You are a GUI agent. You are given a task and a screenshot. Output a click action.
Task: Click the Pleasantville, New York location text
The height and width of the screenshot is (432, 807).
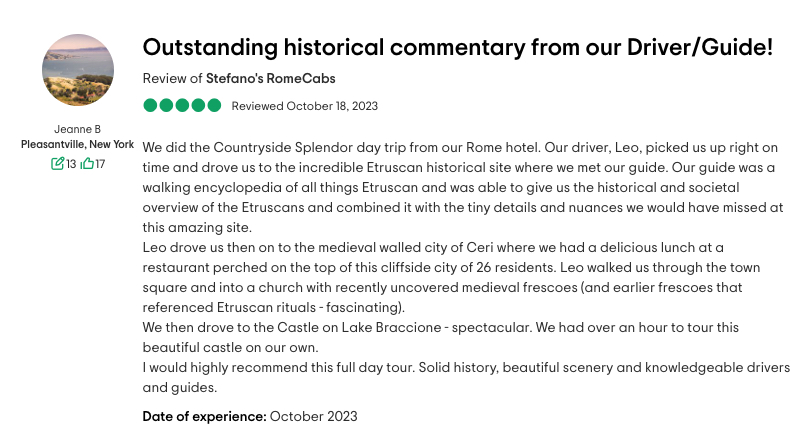(x=77, y=144)
